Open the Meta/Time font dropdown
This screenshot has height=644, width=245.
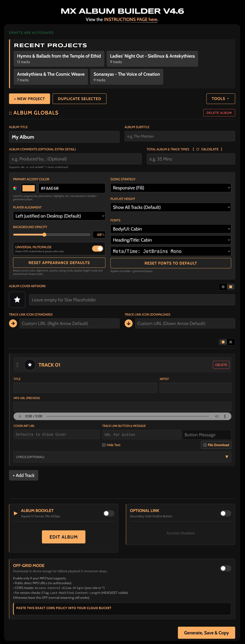coord(171,251)
